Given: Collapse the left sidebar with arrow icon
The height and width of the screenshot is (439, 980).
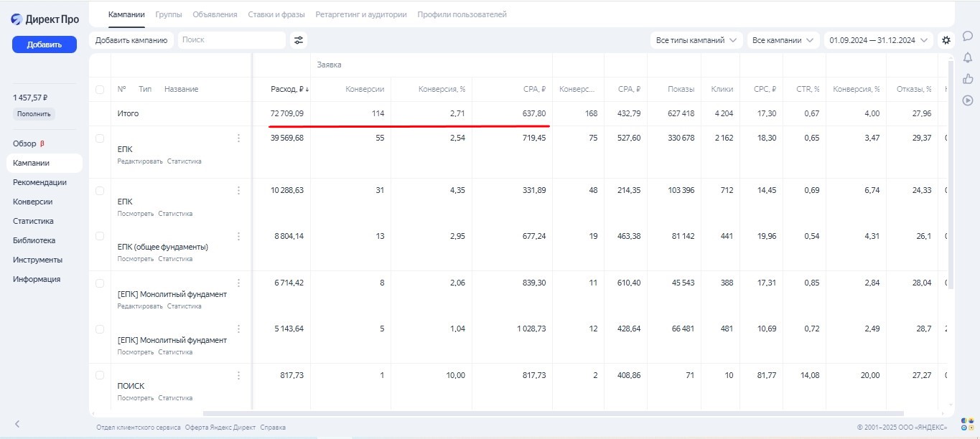Looking at the screenshot, I should (x=17, y=424).
